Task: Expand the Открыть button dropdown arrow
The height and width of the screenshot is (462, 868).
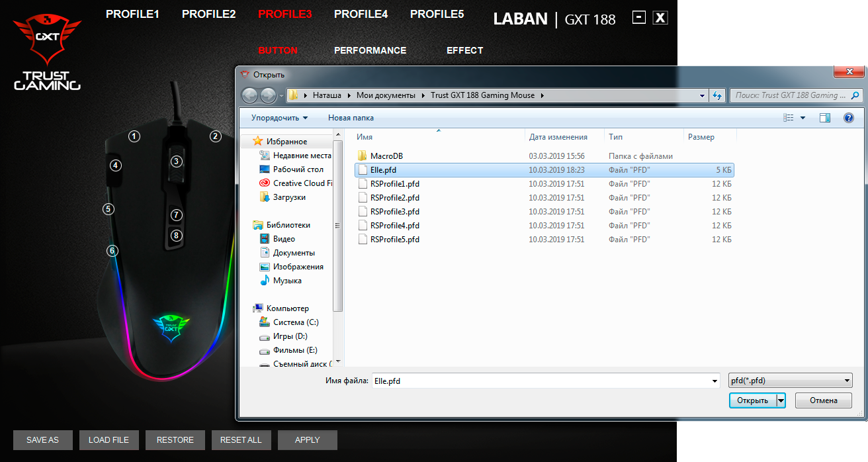Action: click(781, 400)
